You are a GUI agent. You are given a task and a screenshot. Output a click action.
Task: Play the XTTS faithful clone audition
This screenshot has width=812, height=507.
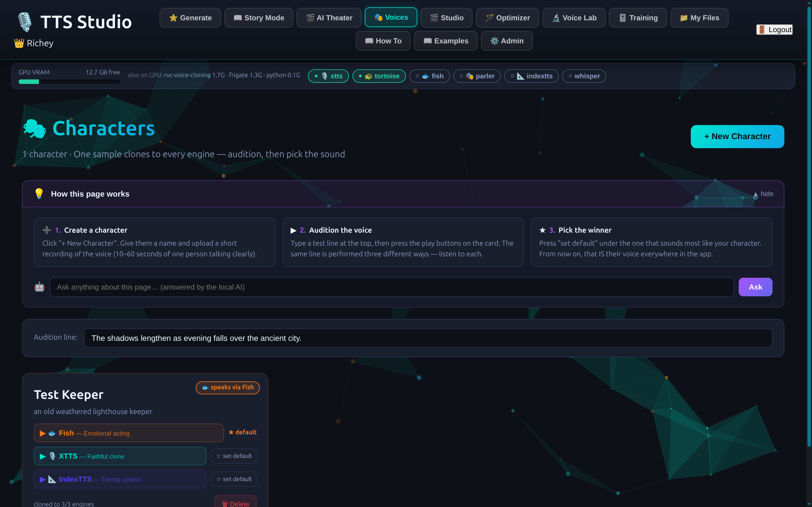coord(120,456)
